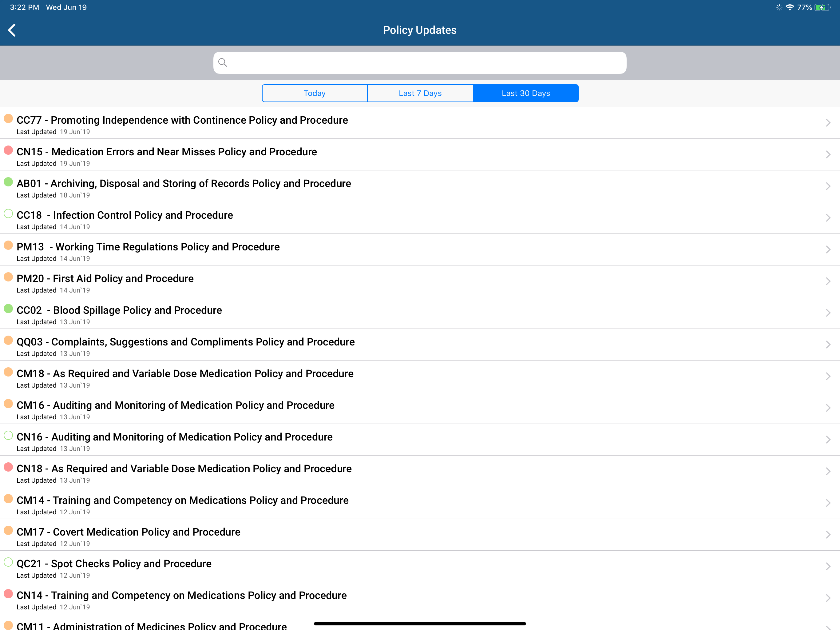
Task: Expand CM17 Covert Medication chevron
Action: (828, 535)
